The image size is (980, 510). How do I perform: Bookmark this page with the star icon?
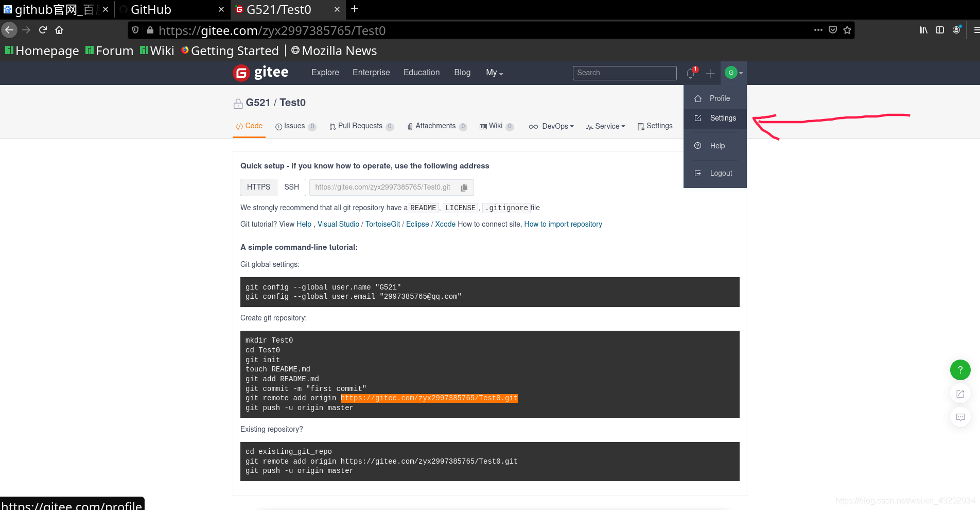pos(847,30)
